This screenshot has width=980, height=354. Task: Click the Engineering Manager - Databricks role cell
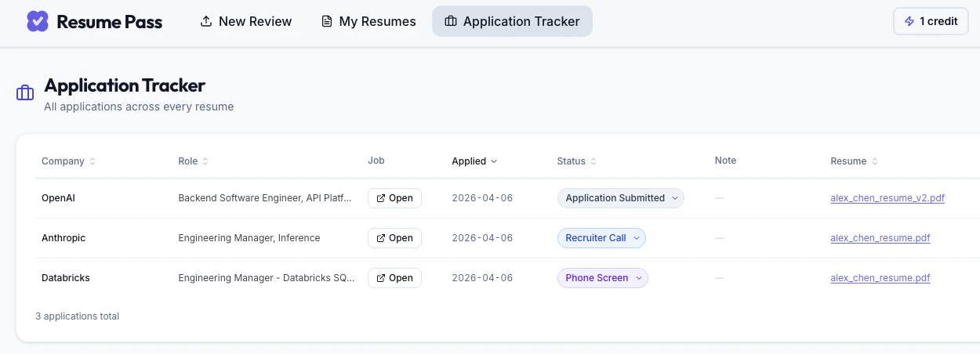click(x=267, y=278)
